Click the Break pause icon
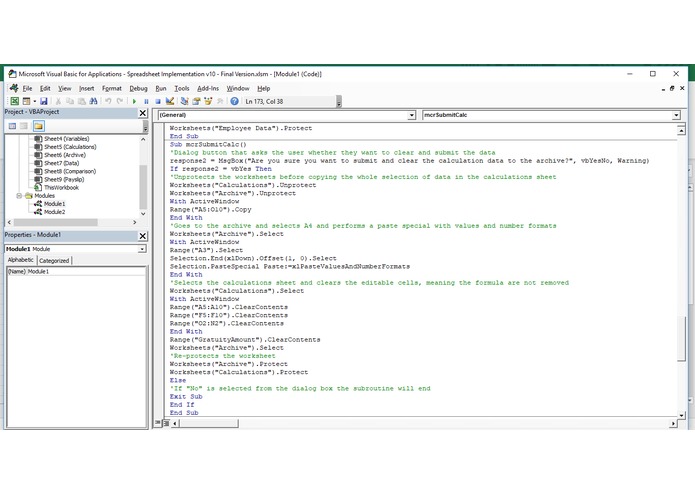695x494 pixels. [146, 101]
